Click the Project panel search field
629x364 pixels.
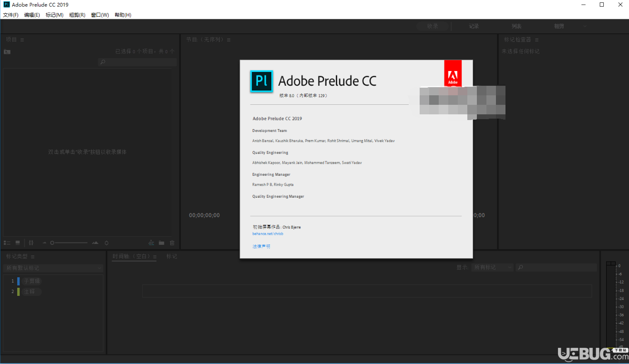coord(137,62)
